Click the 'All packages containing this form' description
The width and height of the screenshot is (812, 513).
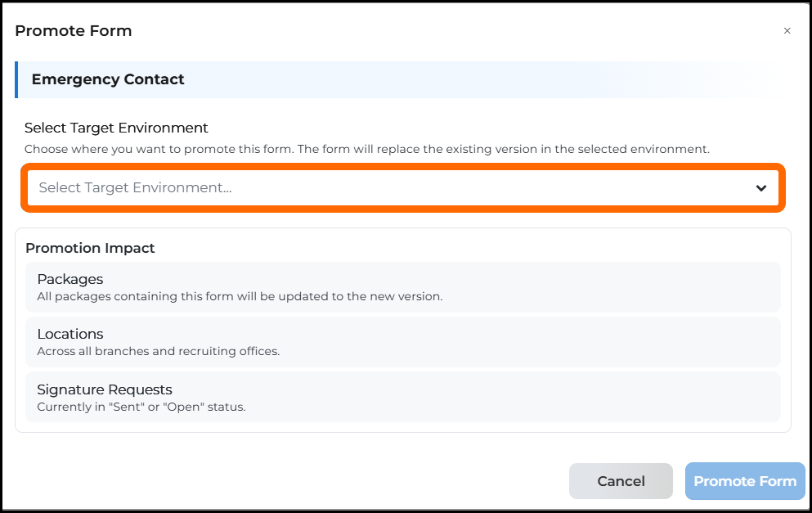coord(240,296)
